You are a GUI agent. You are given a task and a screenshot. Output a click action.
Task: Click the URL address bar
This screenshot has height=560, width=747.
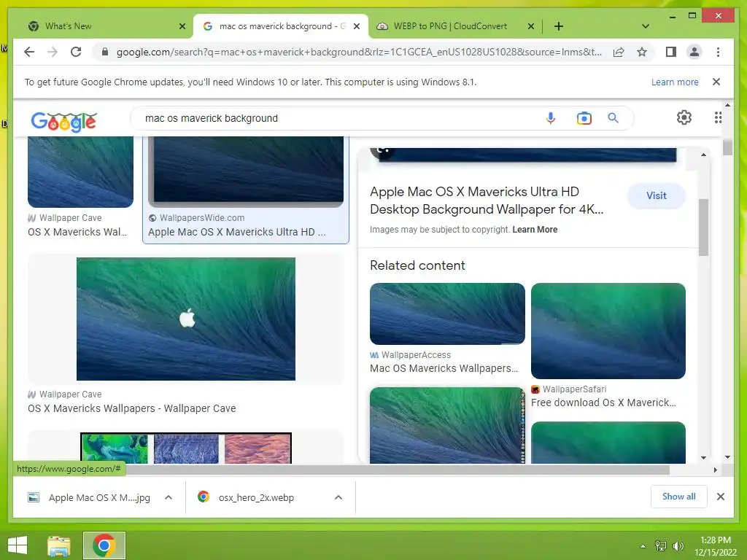click(x=358, y=52)
